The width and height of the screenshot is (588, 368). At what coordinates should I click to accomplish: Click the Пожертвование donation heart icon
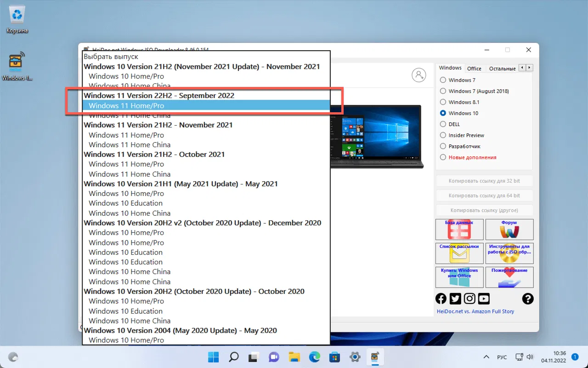click(x=509, y=277)
